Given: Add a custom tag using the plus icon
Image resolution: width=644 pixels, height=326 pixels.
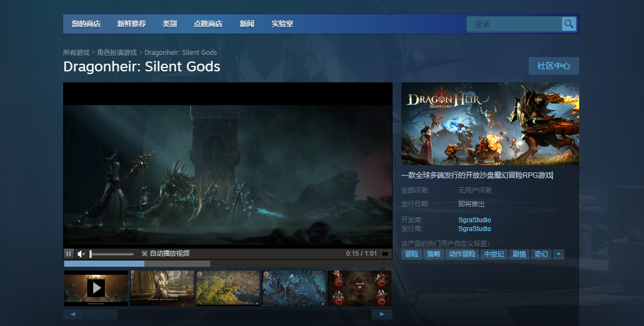Looking at the screenshot, I should [x=558, y=254].
